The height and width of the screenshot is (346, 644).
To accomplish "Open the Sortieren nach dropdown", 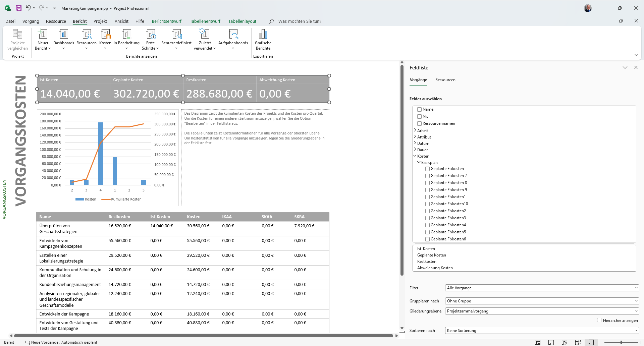I will [542, 331].
